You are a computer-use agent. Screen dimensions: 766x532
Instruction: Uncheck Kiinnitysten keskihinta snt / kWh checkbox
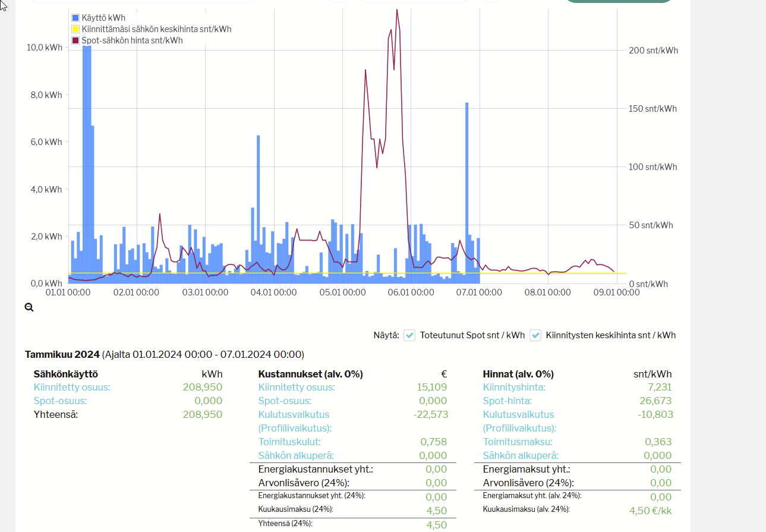tap(535, 335)
